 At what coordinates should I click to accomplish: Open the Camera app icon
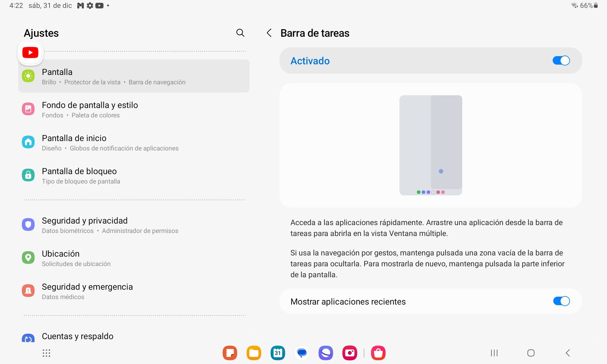[350, 353]
